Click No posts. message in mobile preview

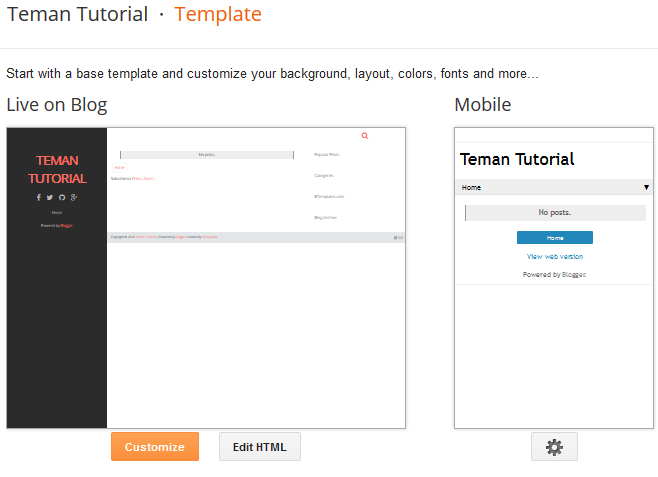[x=555, y=213]
